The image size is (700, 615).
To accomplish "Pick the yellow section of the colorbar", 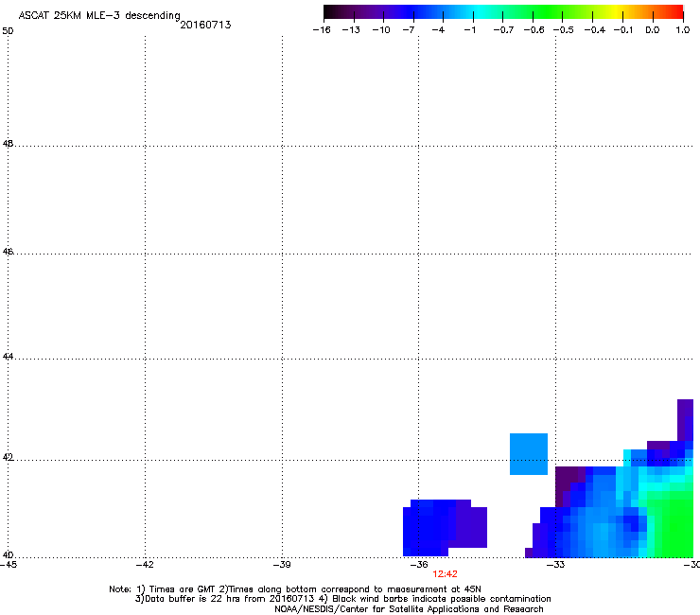I will click(614, 12).
